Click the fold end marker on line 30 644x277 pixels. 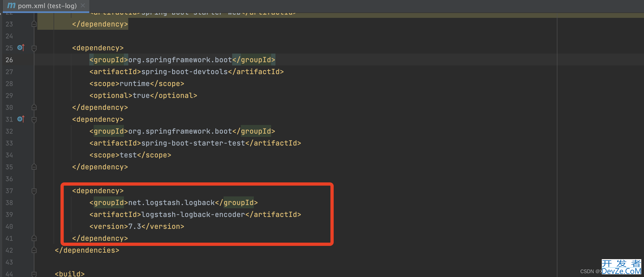[34, 107]
